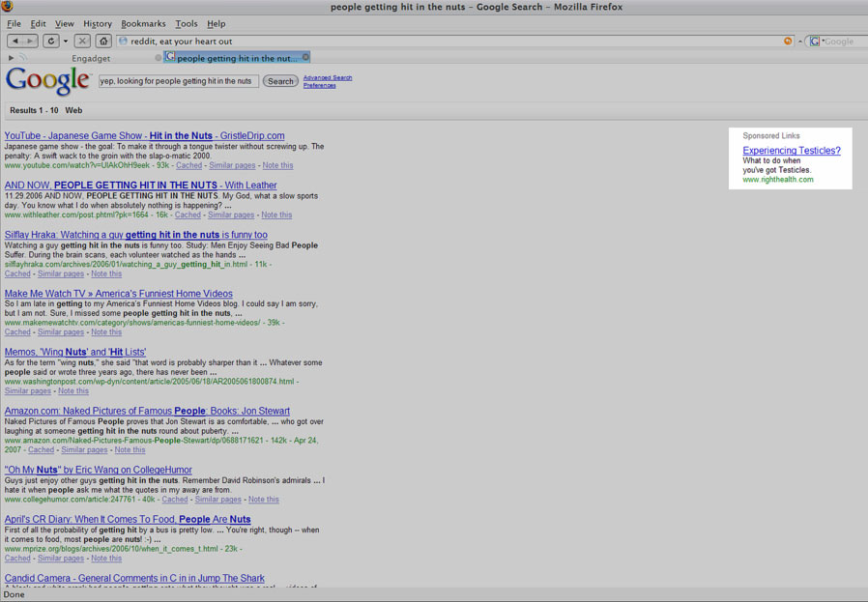This screenshot has width=868, height=602.
Task: Open the Help menu
Action: coord(217,24)
